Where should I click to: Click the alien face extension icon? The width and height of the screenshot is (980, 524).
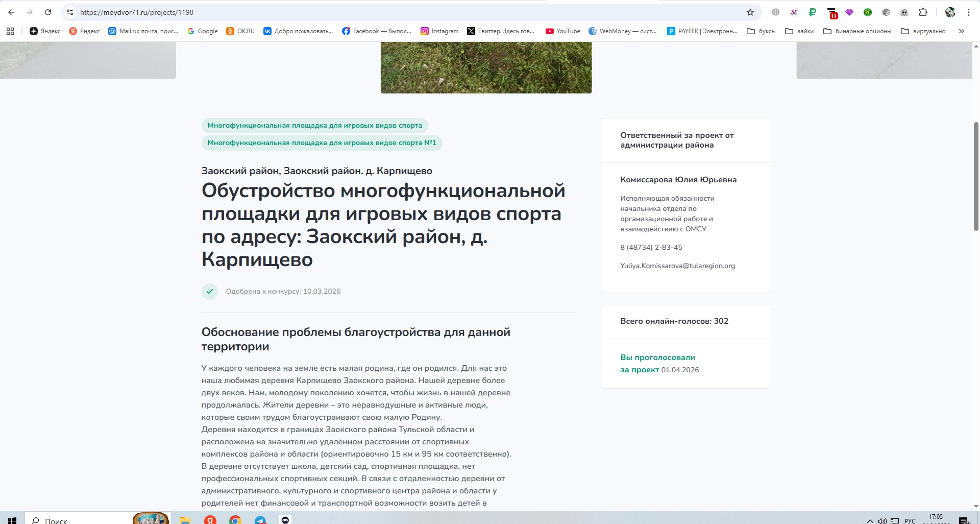[904, 12]
